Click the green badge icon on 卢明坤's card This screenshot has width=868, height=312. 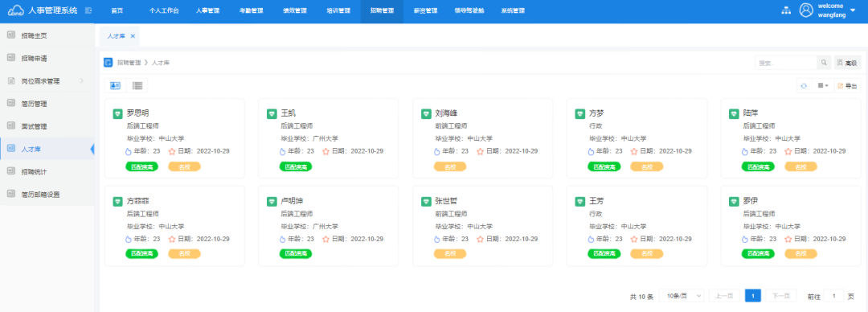point(272,202)
